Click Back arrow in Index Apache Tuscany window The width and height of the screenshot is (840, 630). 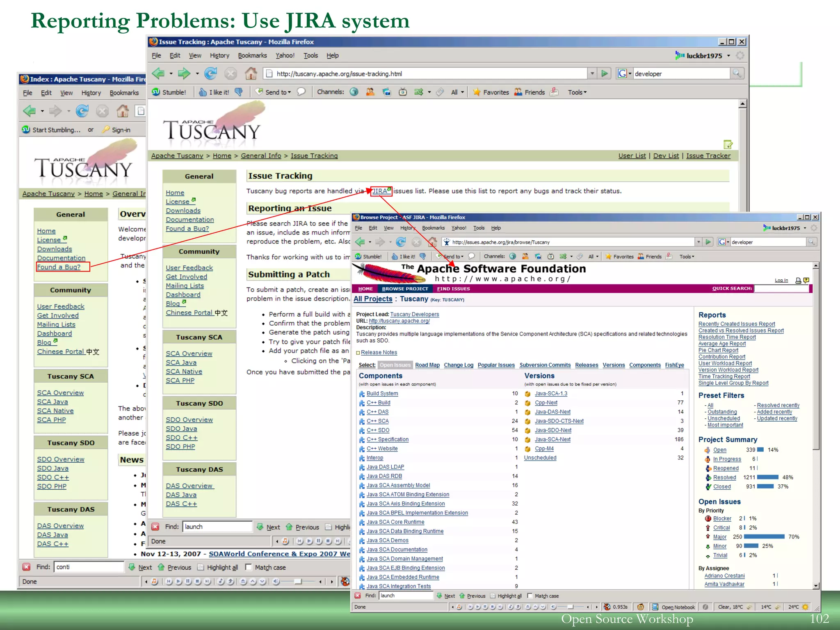pos(30,111)
